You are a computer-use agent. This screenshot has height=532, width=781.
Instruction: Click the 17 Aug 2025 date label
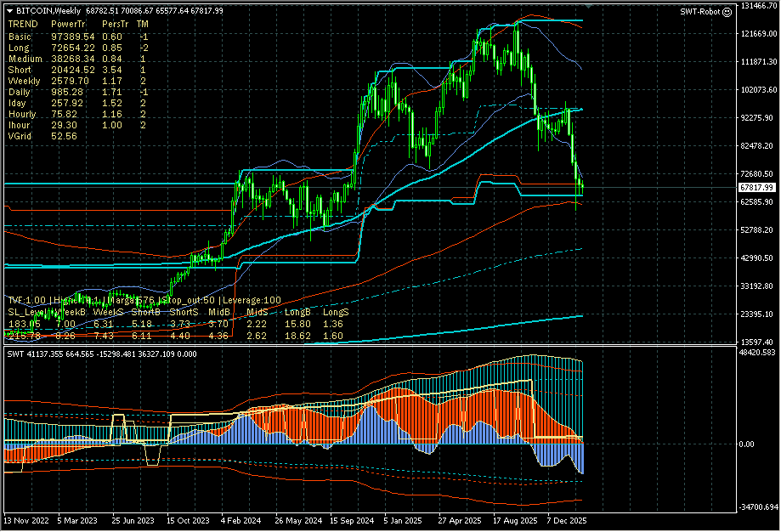pyautogui.click(x=516, y=521)
